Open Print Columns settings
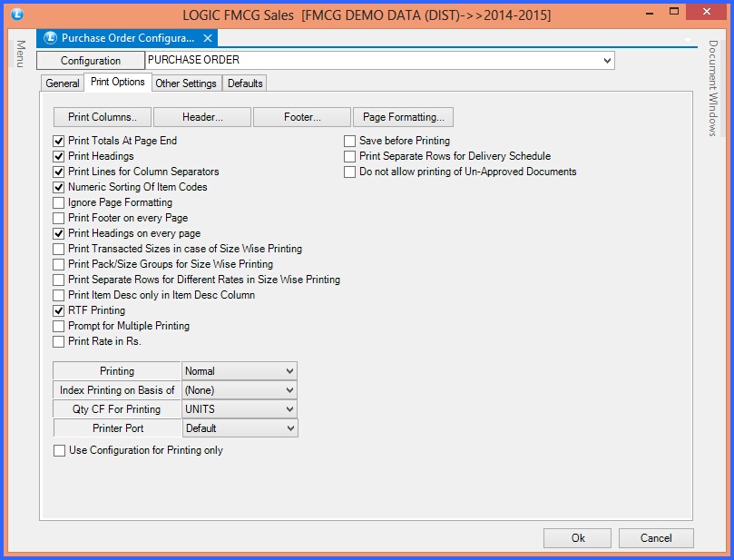This screenshot has height=560, width=734. coord(103,117)
